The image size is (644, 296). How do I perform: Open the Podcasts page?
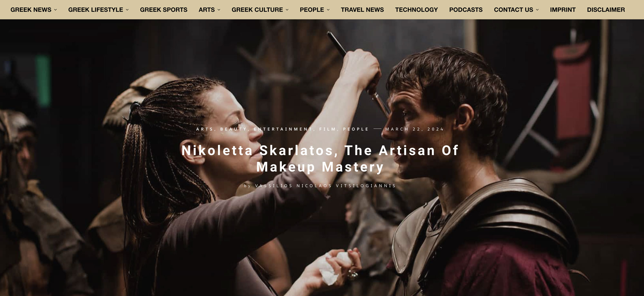[x=466, y=10]
